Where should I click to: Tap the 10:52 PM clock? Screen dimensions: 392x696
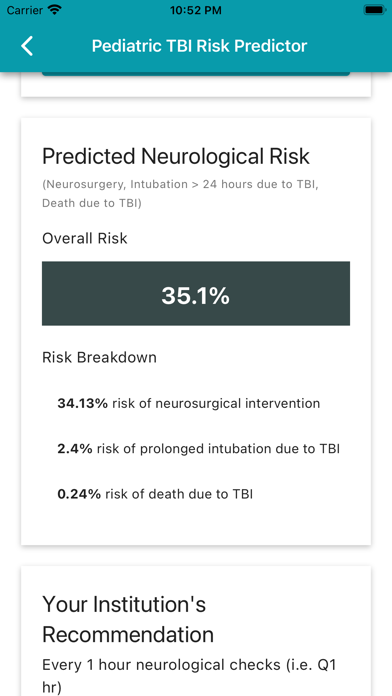tap(196, 10)
